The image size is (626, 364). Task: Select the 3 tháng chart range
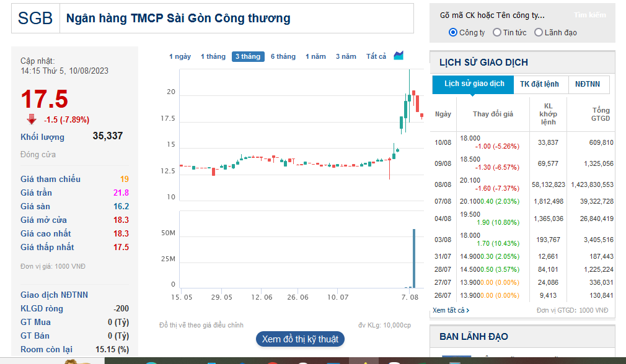(x=248, y=56)
